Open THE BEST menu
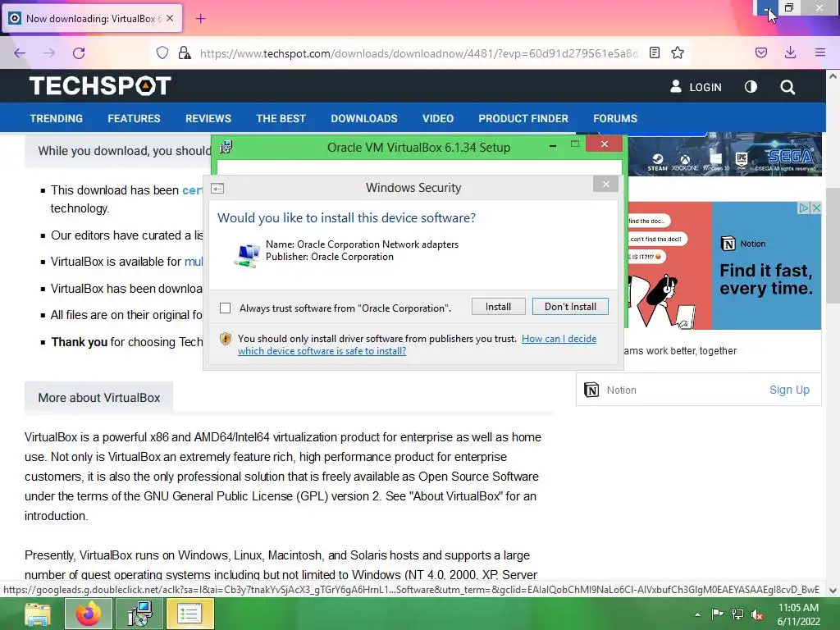840x630 pixels. (281, 118)
